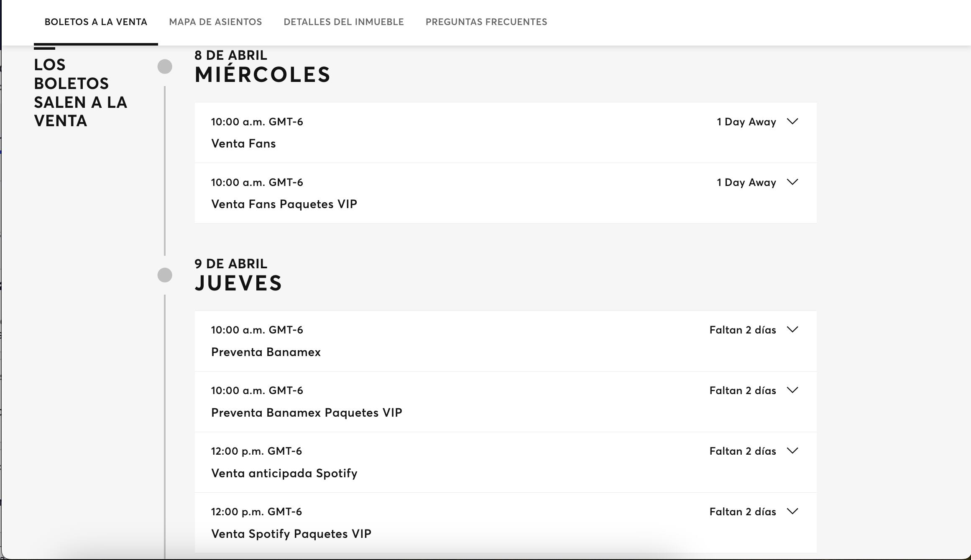The image size is (971, 560).
Task: Click Venta anticipada Spotify title
Action: pyautogui.click(x=284, y=473)
